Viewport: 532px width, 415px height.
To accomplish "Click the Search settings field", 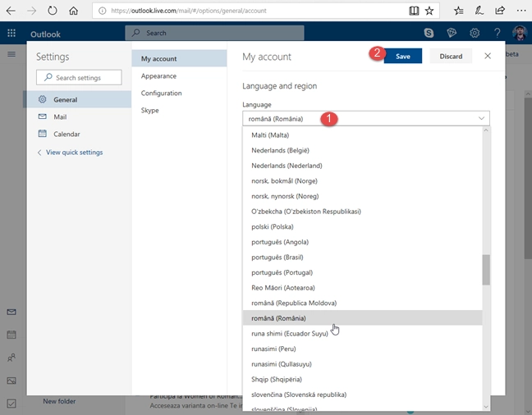I will pos(79,77).
